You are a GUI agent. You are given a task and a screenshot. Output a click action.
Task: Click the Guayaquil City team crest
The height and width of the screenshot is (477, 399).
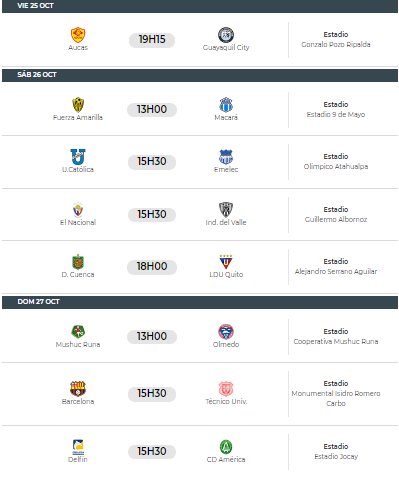226,35
